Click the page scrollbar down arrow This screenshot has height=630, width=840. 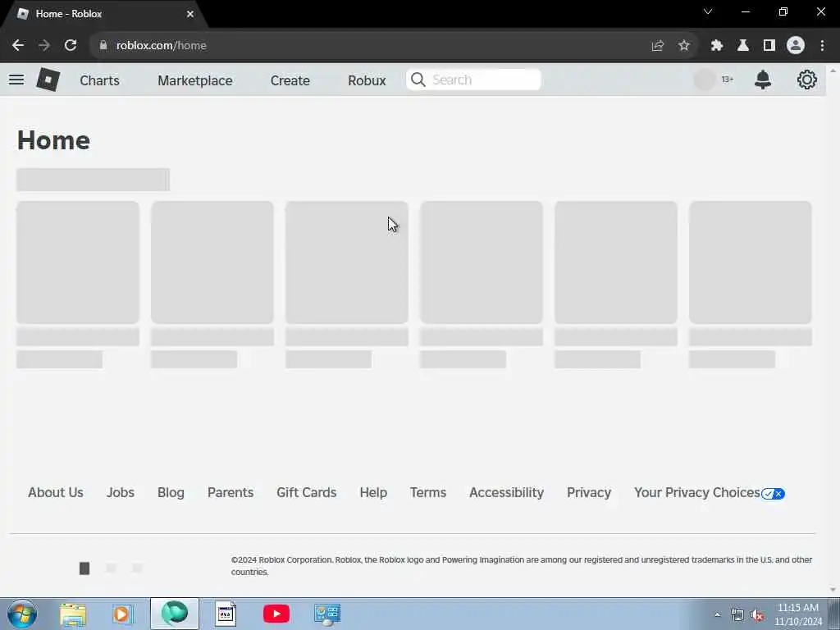(x=833, y=590)
